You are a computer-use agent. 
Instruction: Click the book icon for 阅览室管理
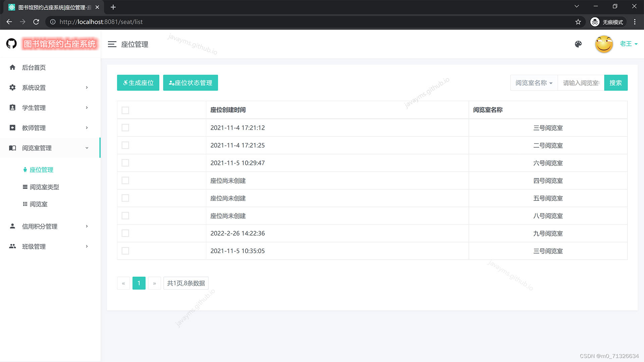tap(12, 148)
